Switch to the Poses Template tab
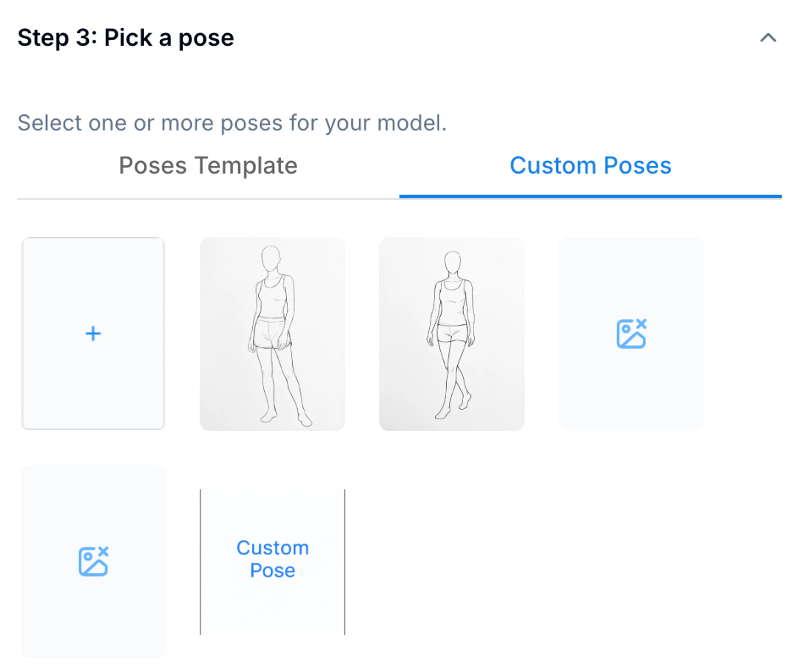Viewport: 802px width, 672px height. [x=208, y=165]
